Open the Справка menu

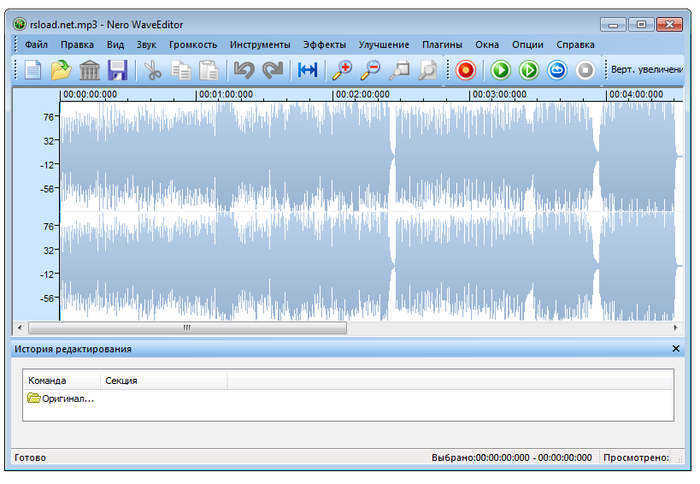click(x=575, y=45)
